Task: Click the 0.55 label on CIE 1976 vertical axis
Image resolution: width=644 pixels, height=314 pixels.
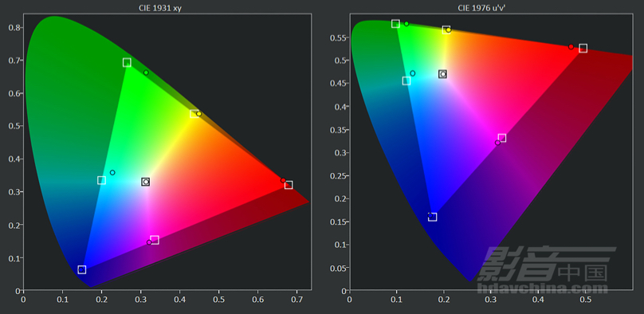Action: coord(338,37)
